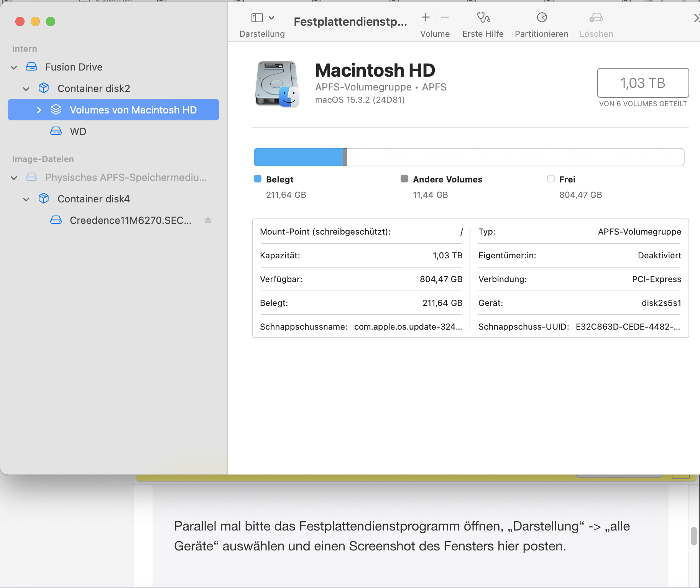This screenshot has width=700, height=588.
Task: Toggle the sidebar Darstellung icon
Action: point(257,18)
